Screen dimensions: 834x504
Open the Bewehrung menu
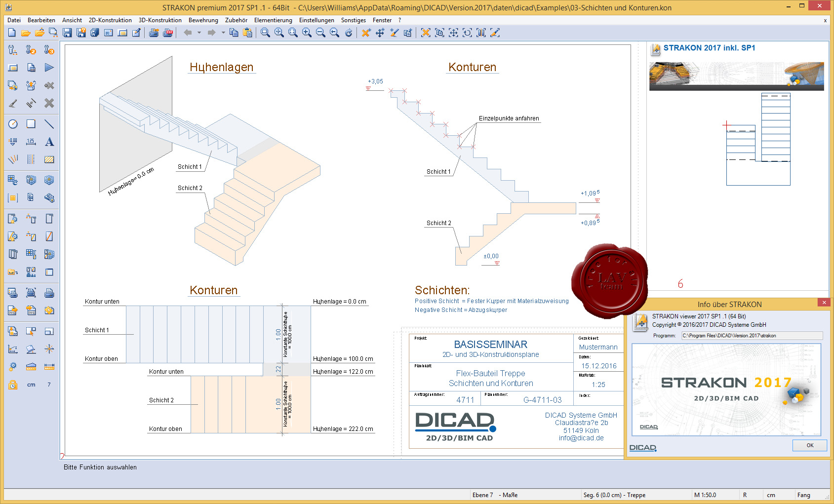click(203, 20)
